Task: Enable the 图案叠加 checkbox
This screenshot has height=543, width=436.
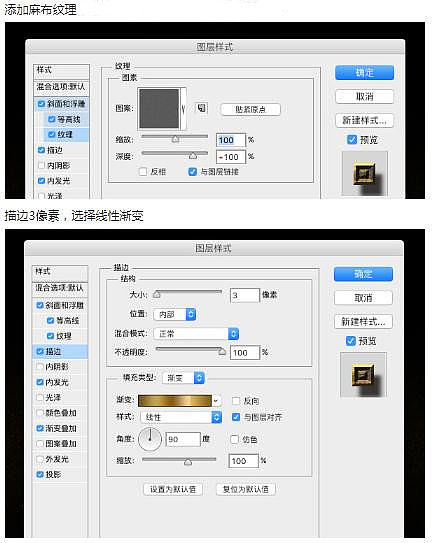Action: pos(39,444)
